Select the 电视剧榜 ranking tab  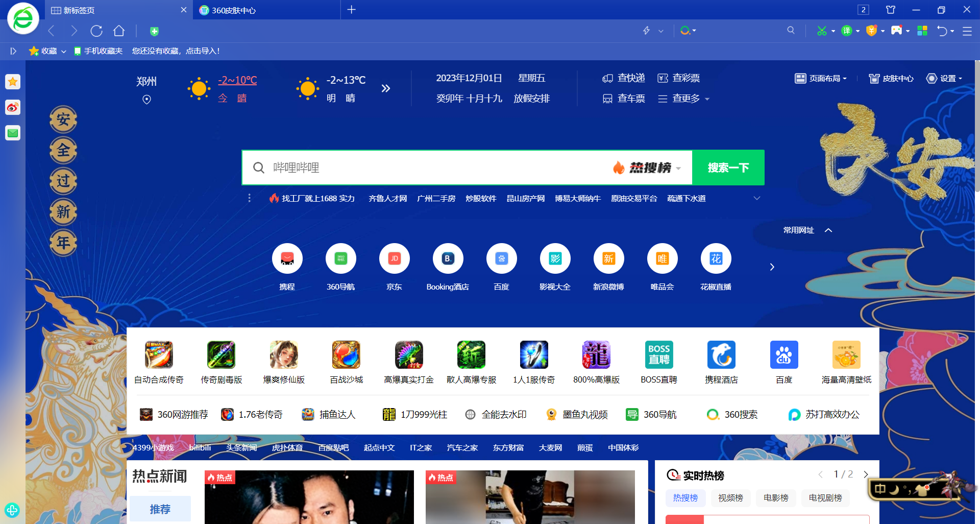[825, 497]
